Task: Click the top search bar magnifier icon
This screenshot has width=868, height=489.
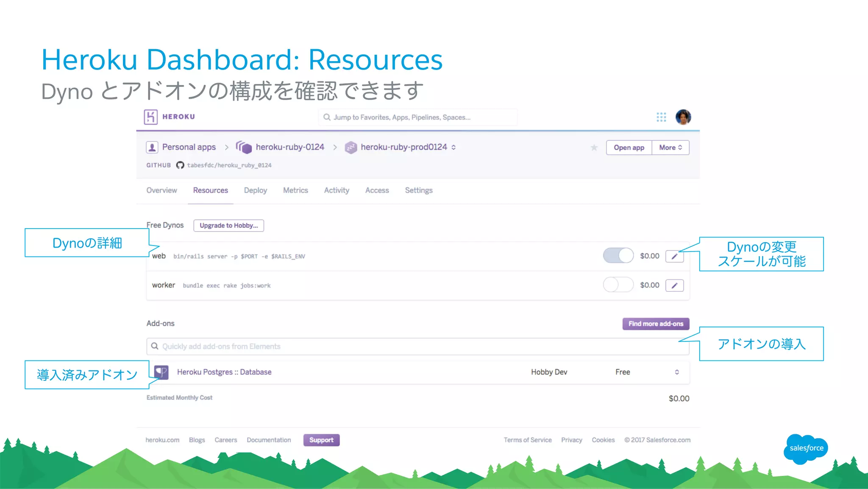Action: click(327, 117)
